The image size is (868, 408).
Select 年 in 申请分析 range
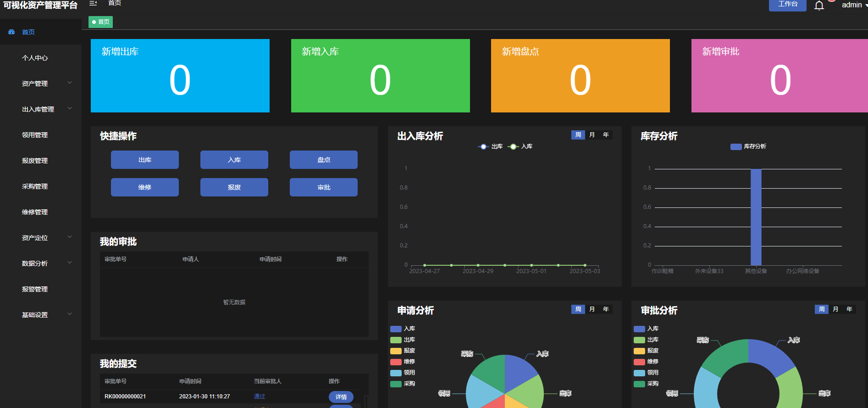(606, 309)
